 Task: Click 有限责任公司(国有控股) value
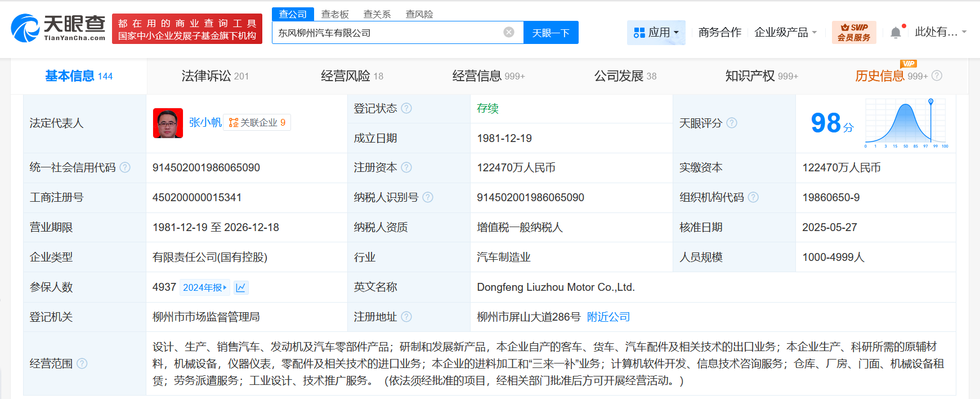click(x=210, y=257)
